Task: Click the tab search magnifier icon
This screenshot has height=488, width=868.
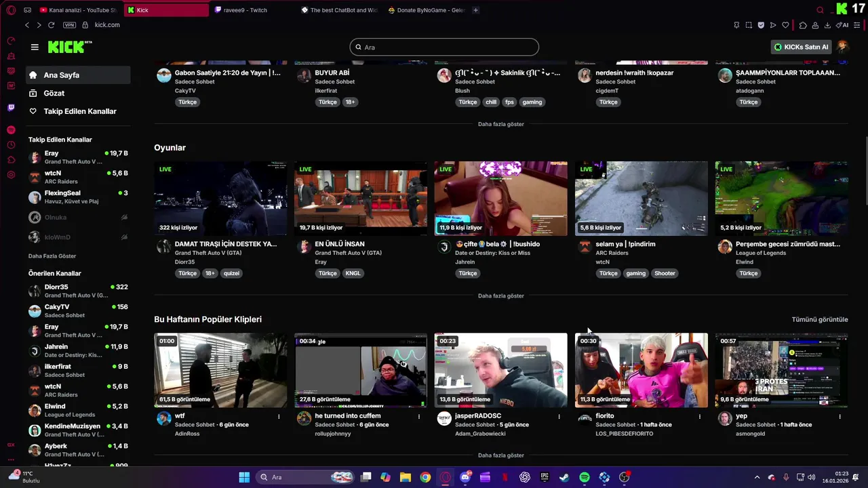Action: (820, 10)
